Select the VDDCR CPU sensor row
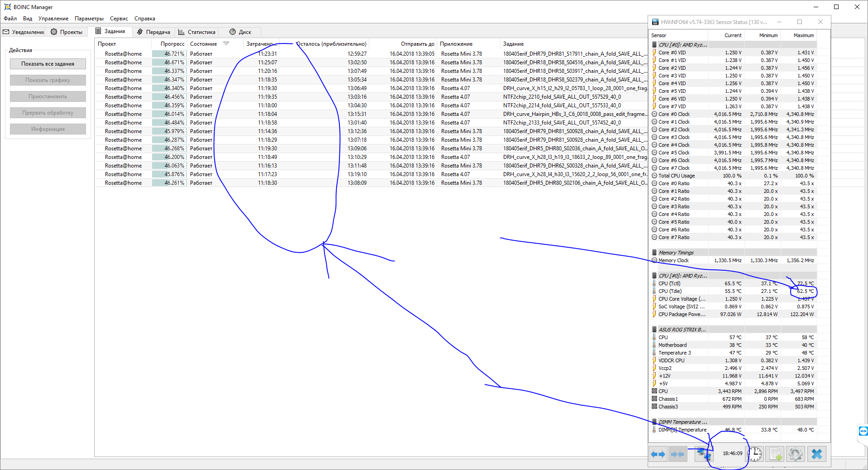The width and height of the screenshot is (868, 470). (734, 360)
